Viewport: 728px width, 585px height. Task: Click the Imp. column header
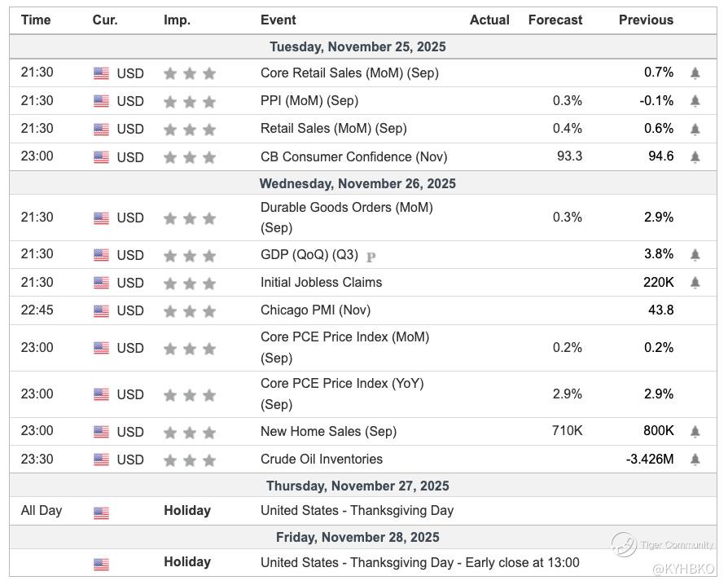[x=177, y=20]
